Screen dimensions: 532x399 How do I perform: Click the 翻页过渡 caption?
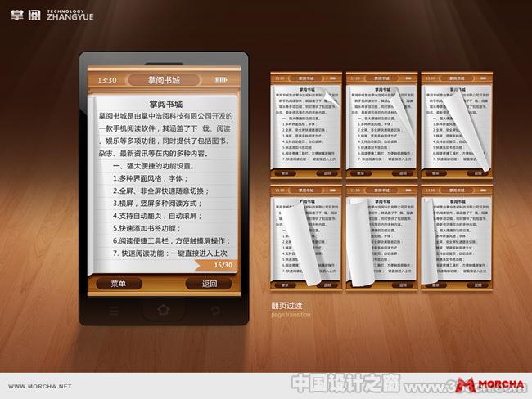286,306
